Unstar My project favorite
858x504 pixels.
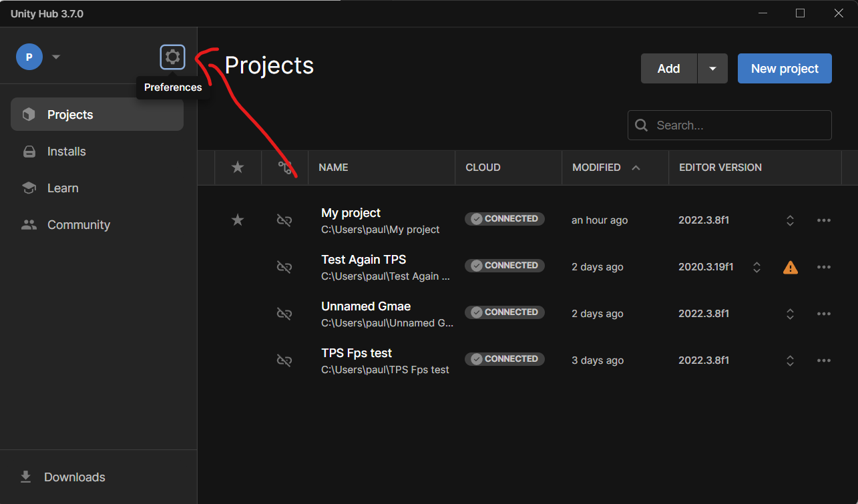238,220
